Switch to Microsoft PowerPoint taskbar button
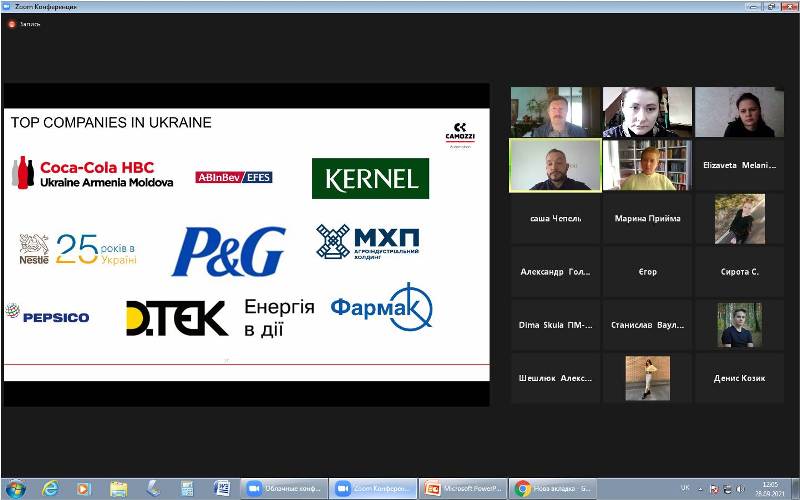Screen dimensions: 800x500 (463, 489)
